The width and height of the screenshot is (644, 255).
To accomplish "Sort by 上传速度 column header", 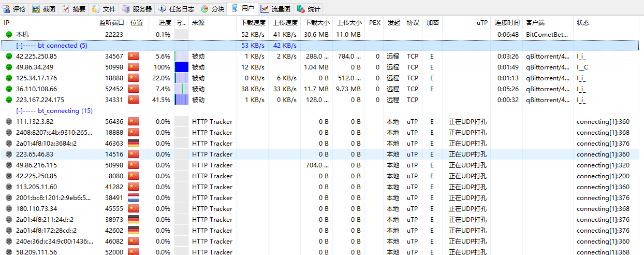I will pyautogui.click(x=285, y=23).
